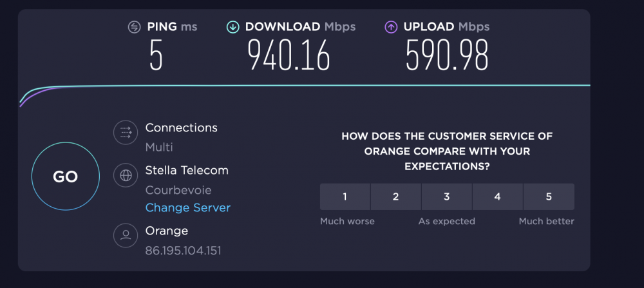This screenshot has height=288, width=644.
Task: Click the download arrow icon
Action: point(233,27)
